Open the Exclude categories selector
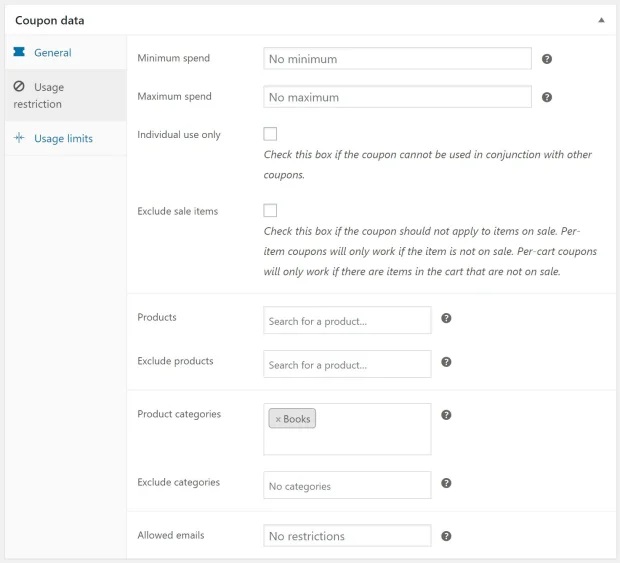620x563 pixels. coord(347,486)
